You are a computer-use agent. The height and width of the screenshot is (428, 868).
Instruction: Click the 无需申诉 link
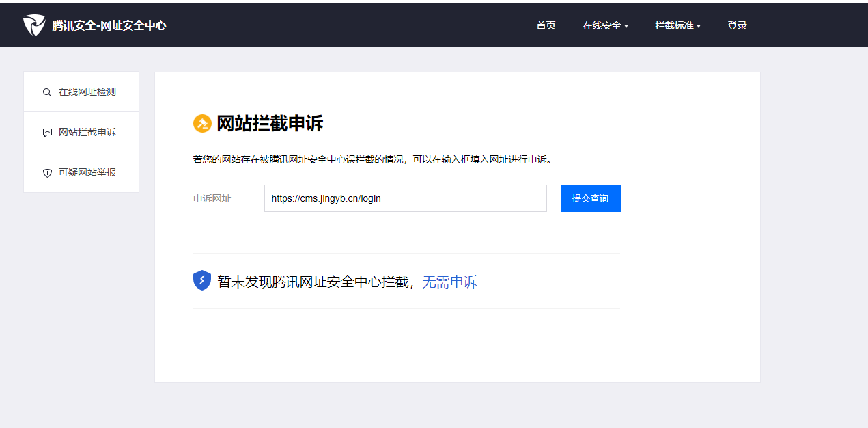coord(449,282)
